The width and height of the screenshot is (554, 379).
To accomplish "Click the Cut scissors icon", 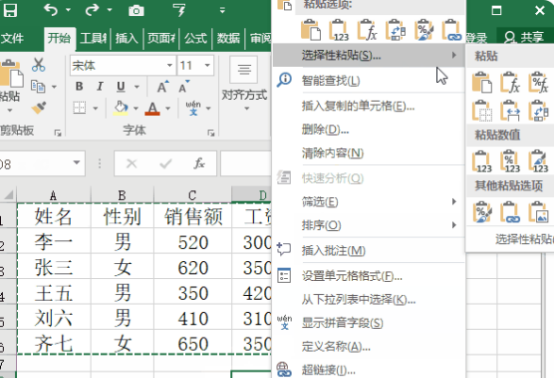I will [x=38, y=65].
